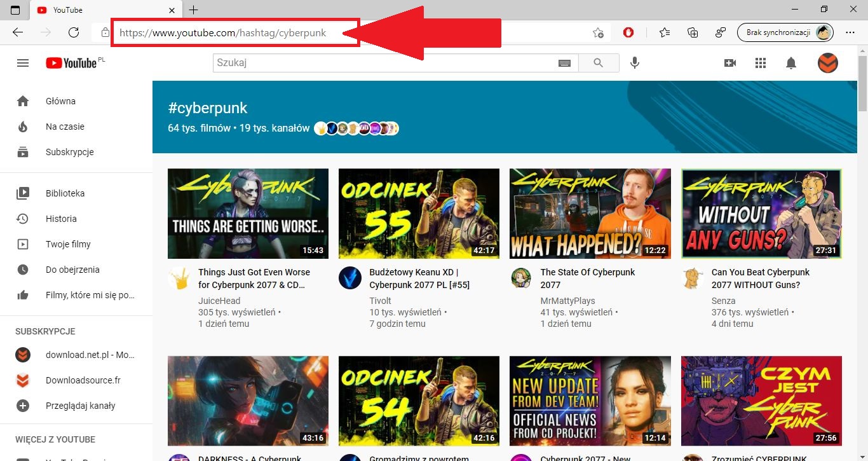Viewport: 868px width, 461px height.
Task: Open the 43:16 cyberpunk girl thumbnail
Action: (x=248, y=401)
